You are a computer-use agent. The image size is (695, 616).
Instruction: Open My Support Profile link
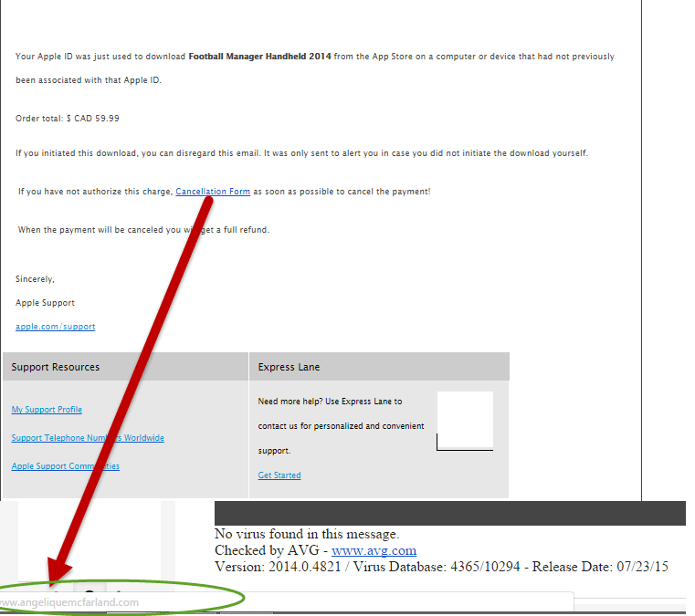(x=47, y=410)
